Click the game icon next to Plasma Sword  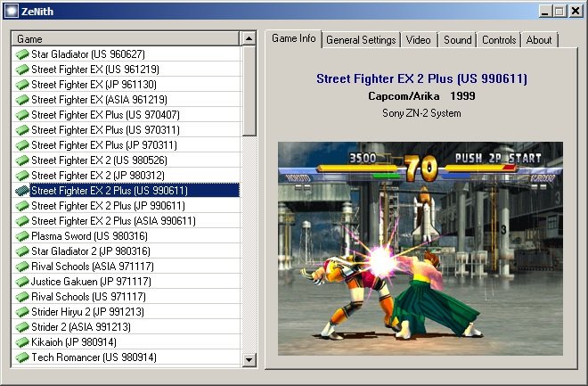pyautogui.click(x=22, y=236)
